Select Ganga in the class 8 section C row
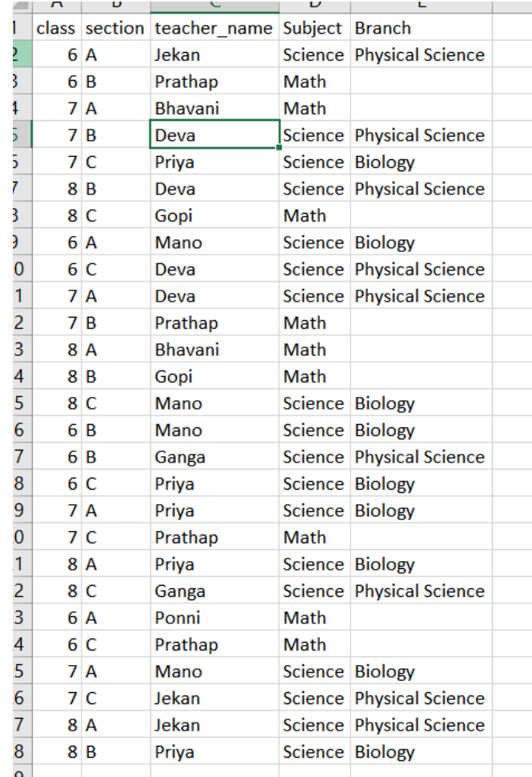532x777 pixels. [x=180, y=591]
